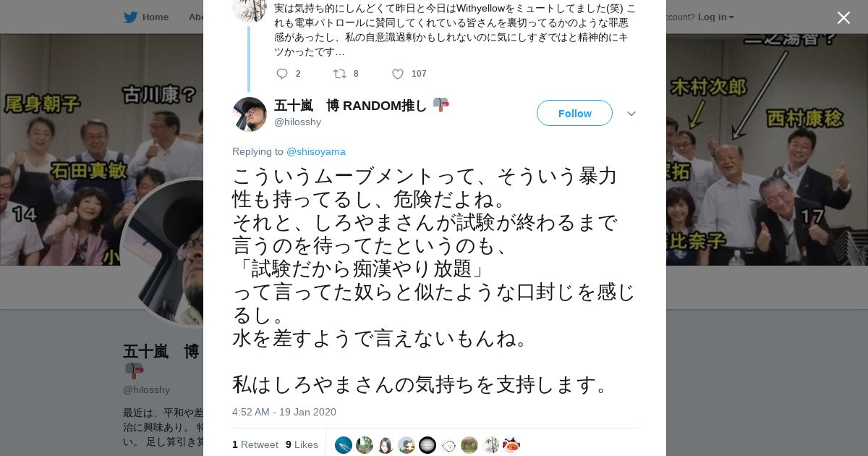This screenshot has width=868, height=456.
Task: Open the @shisoyama mention link
Action: 316,151
